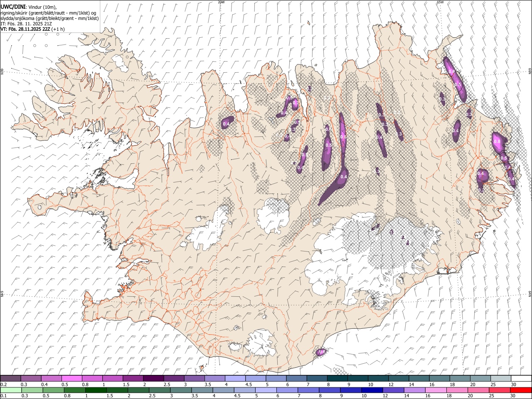Select lower scale darkest green swatch at 1
532x399 pixels.
point(95,390)
